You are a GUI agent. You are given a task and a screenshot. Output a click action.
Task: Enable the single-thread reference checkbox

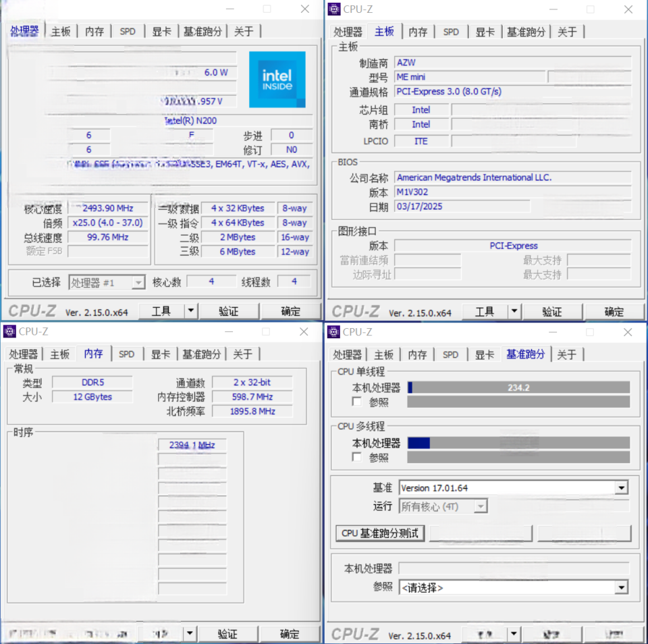pos(356,402)
